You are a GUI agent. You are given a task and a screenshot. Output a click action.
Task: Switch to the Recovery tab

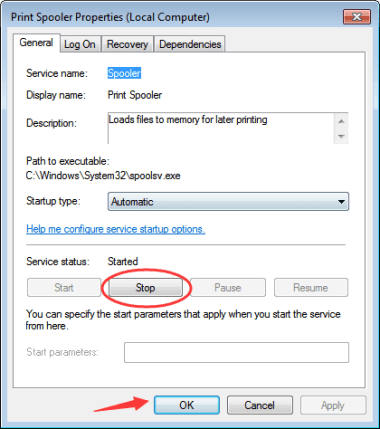point(127,44)
